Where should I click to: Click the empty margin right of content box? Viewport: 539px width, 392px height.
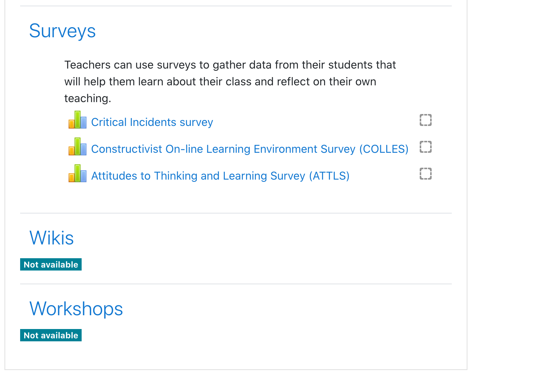[x=503, y=186]
